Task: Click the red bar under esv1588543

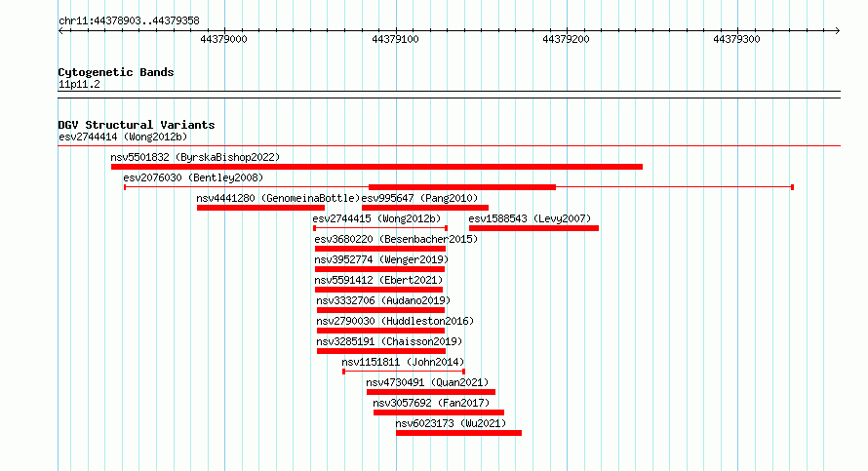Action: pos(533,228)
